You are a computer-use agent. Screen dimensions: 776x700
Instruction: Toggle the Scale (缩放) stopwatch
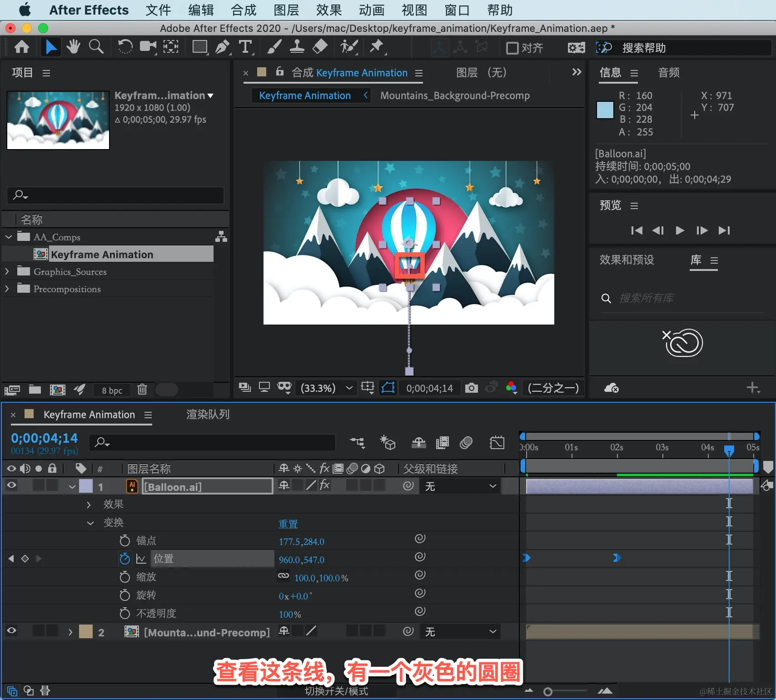click(x=124, y=577)
